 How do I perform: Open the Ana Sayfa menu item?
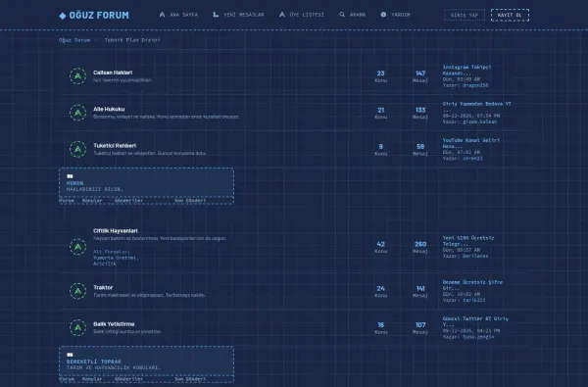(x=179, y=15)
